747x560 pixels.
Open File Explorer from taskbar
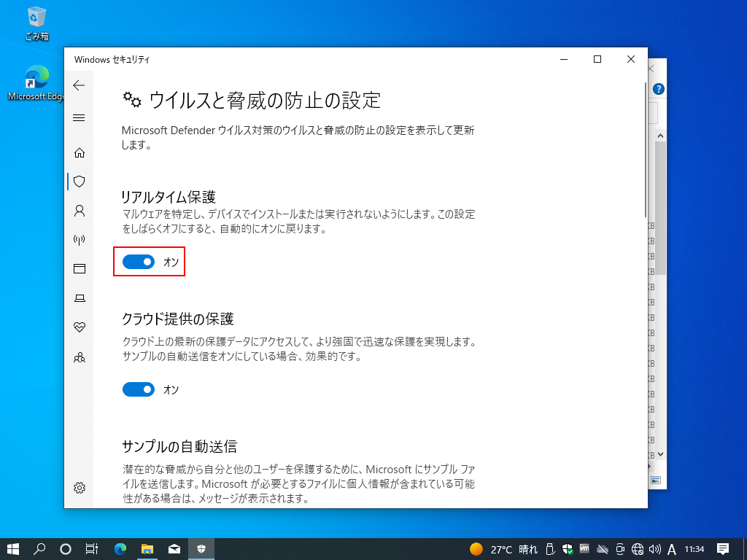pyautogui.click(x=147, y=549)
